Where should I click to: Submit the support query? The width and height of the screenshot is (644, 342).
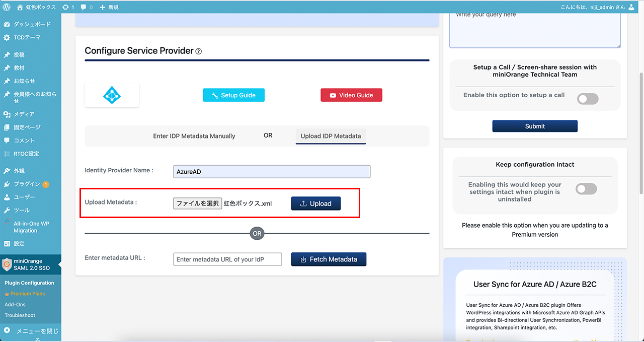pos(535,126)
